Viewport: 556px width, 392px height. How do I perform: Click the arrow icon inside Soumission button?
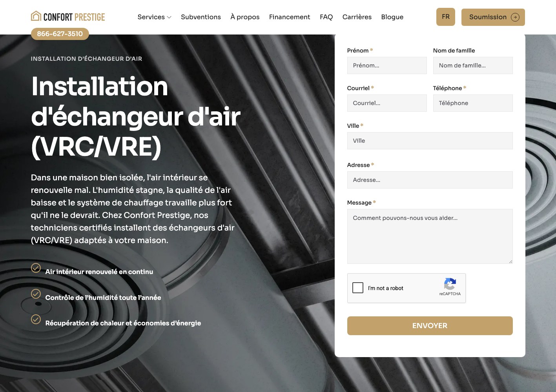515,17
